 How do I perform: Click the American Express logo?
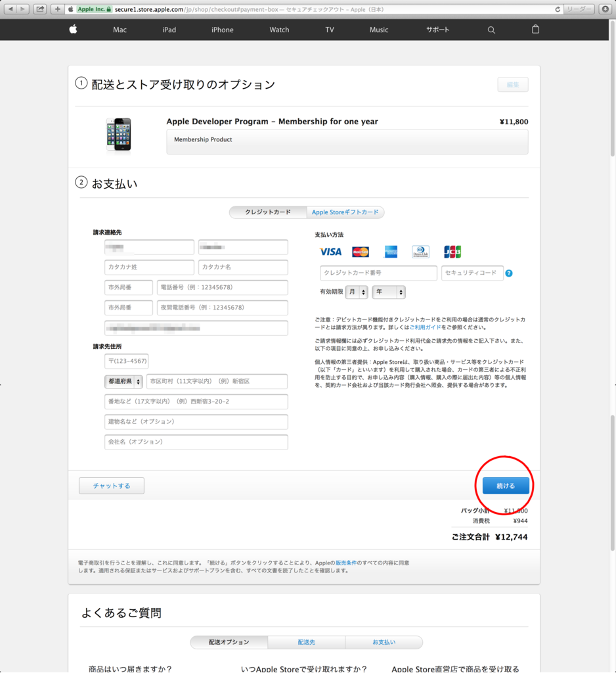point(391,252)
